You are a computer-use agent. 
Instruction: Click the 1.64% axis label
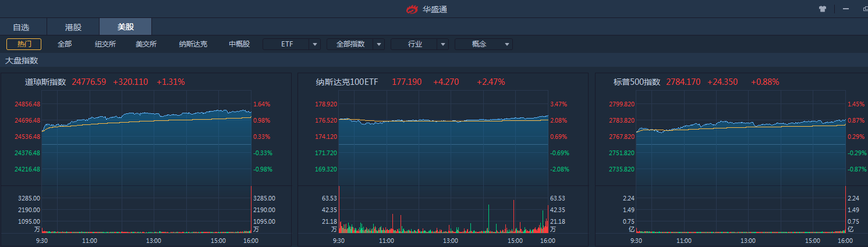(x=262, y=104)
